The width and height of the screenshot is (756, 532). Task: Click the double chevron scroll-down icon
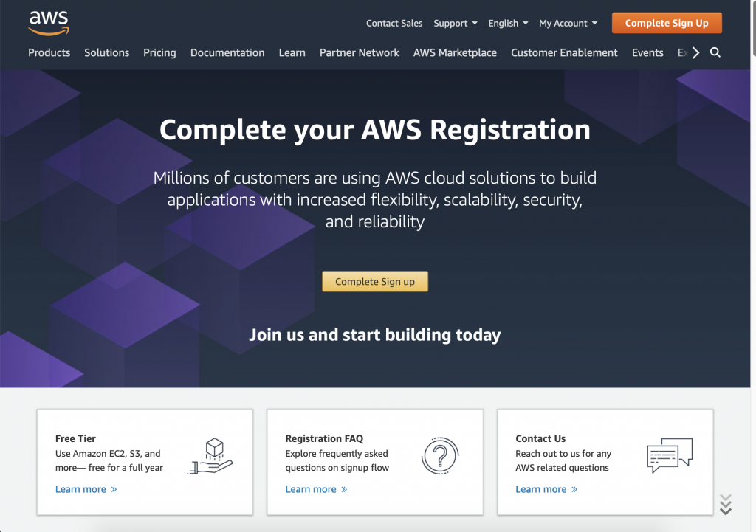click(726, 505)
